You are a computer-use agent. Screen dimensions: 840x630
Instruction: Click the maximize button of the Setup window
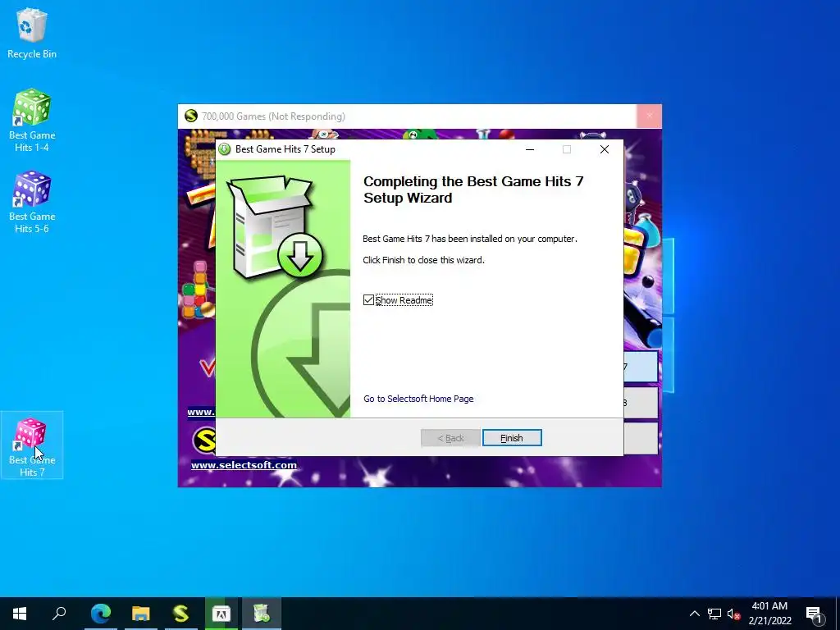coord(567,149)
